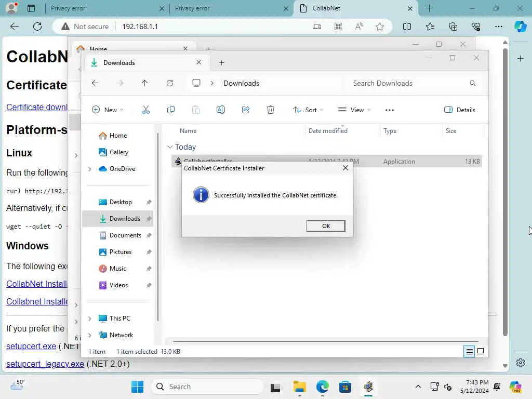Sort by the Size column header
532x399 pixels.
(x=451, y=130)
